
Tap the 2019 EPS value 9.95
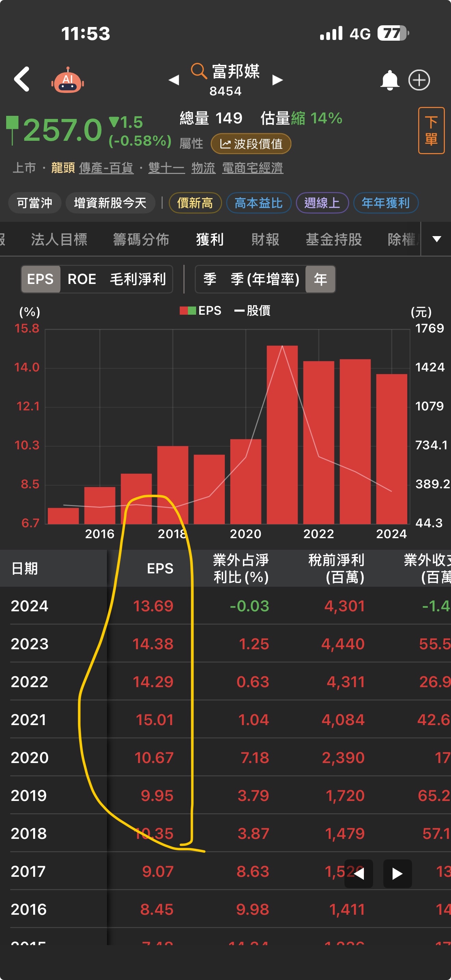tap(157, 796)
